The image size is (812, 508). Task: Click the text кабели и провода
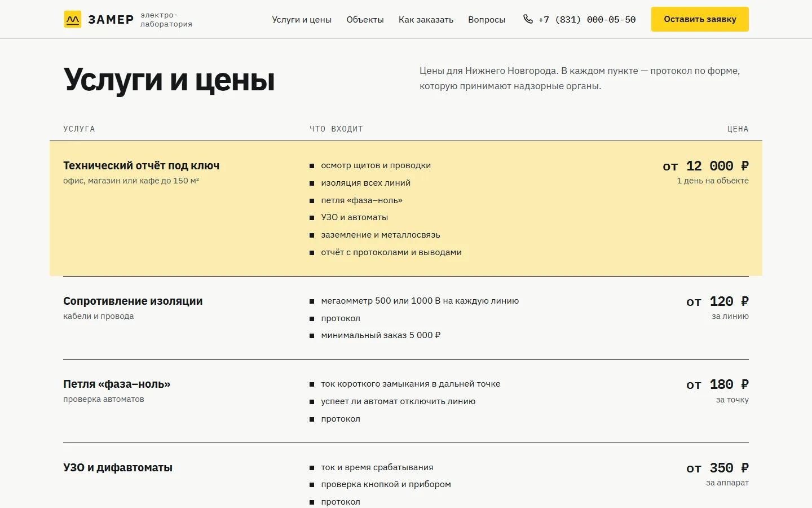coord(99,316)
